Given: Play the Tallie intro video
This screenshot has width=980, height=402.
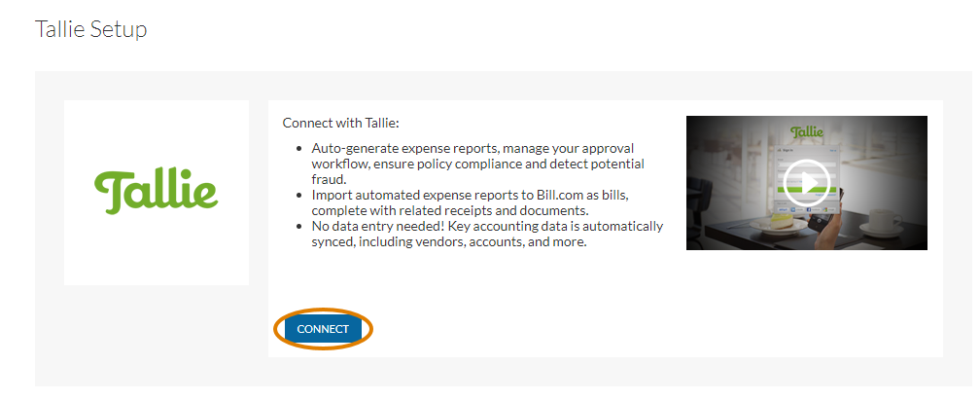Looking at the screenshot, I should click(807, 183).
